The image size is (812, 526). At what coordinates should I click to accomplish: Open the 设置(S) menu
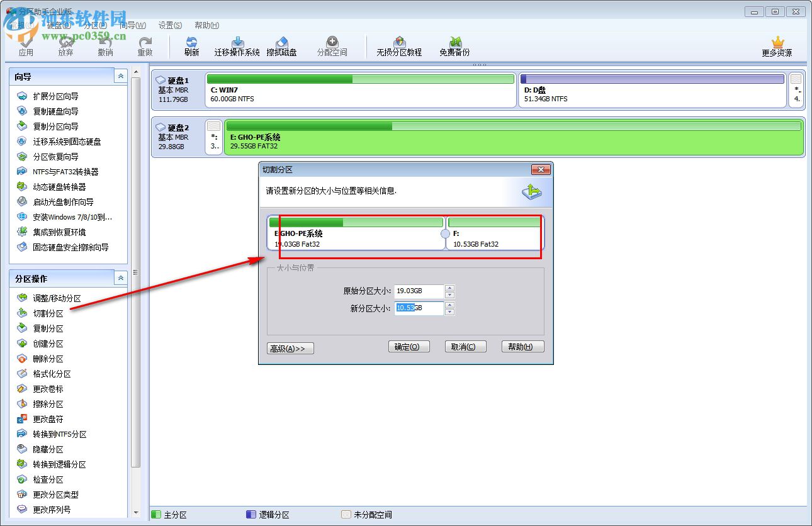[169, 25]
